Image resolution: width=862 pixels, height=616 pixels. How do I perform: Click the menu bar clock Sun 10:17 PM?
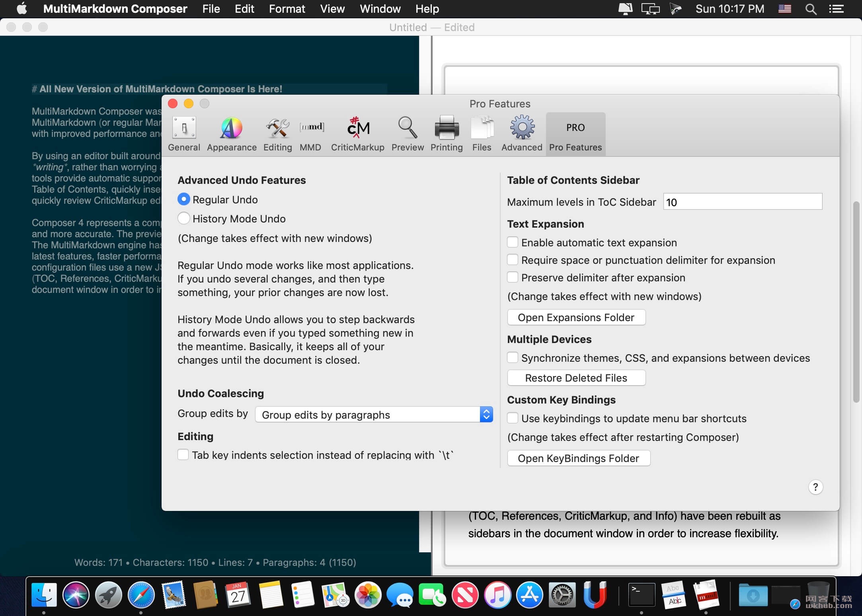coord(730,9)
